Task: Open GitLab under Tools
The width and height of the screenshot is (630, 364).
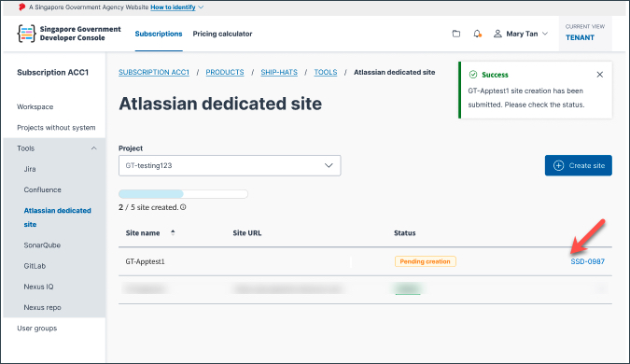Action: [35, 266]
